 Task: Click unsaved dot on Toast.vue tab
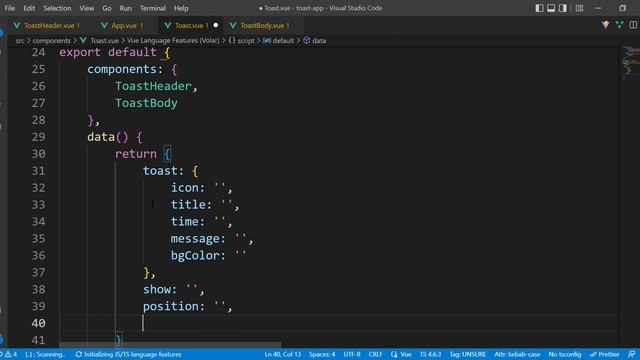[x=216, y=25]
